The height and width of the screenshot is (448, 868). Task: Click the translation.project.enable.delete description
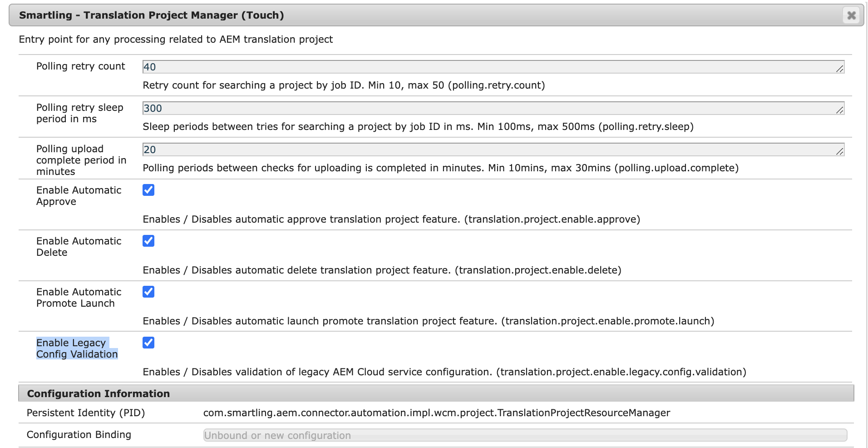pos(382,270)
